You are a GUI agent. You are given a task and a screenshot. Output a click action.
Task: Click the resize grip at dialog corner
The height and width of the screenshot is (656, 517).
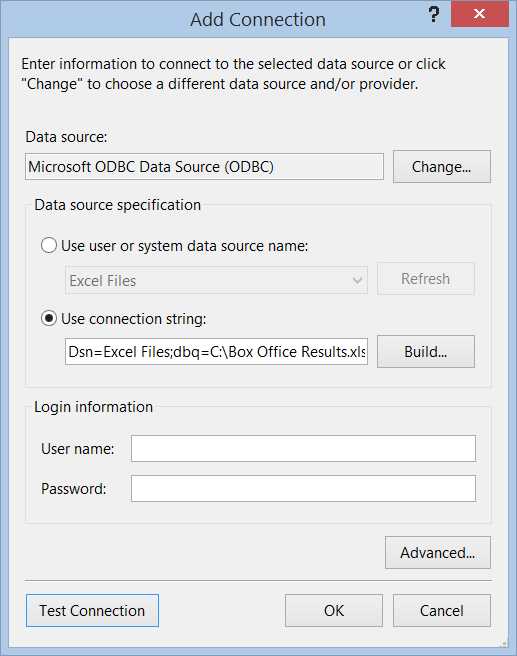pos(504,643)
